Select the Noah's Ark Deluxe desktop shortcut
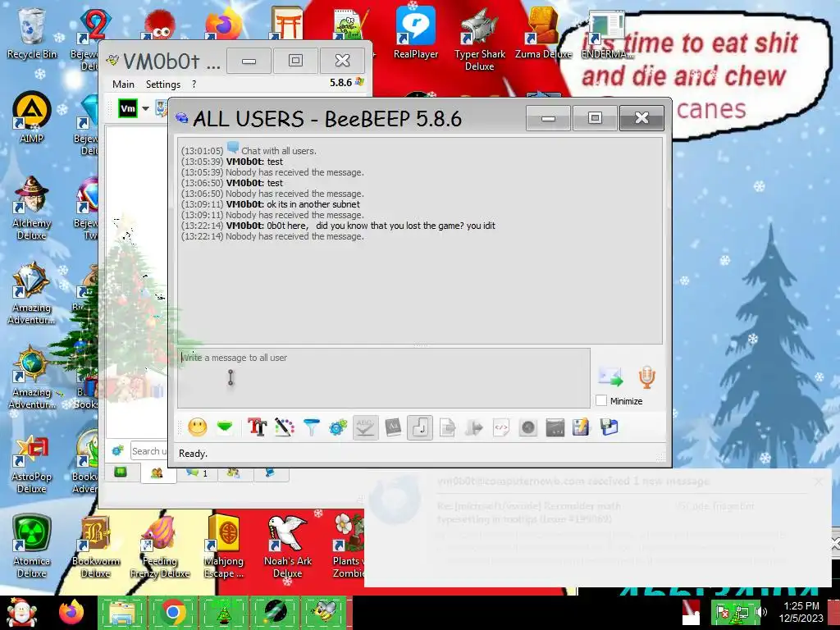This screenshot has height=630, width=840. click(x=288, y=546)
